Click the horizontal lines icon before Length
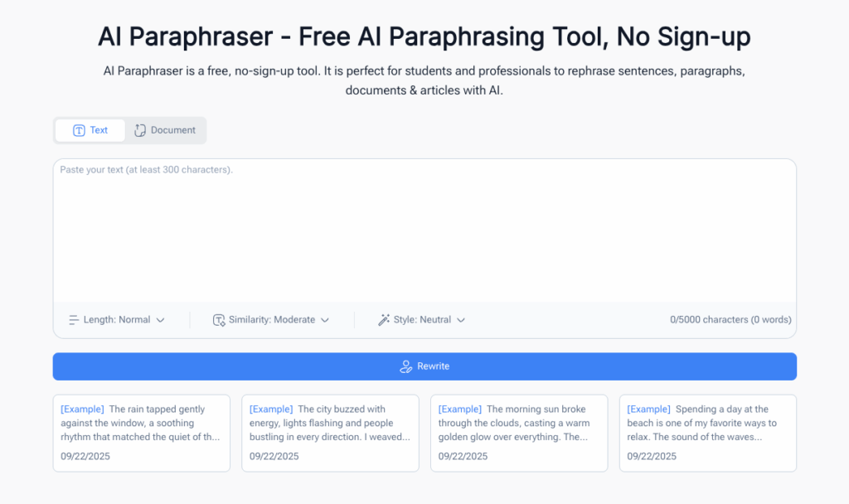 [x=73, y=319]
